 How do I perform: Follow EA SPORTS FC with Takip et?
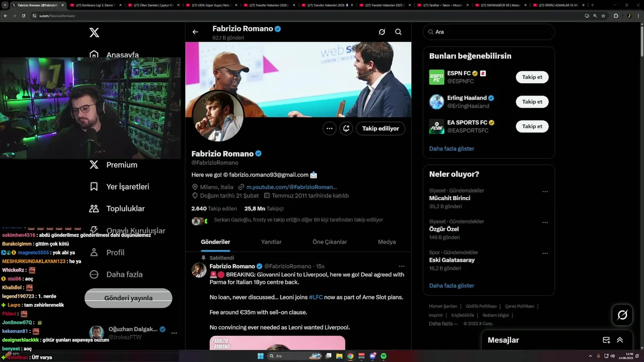pos(532,126)
